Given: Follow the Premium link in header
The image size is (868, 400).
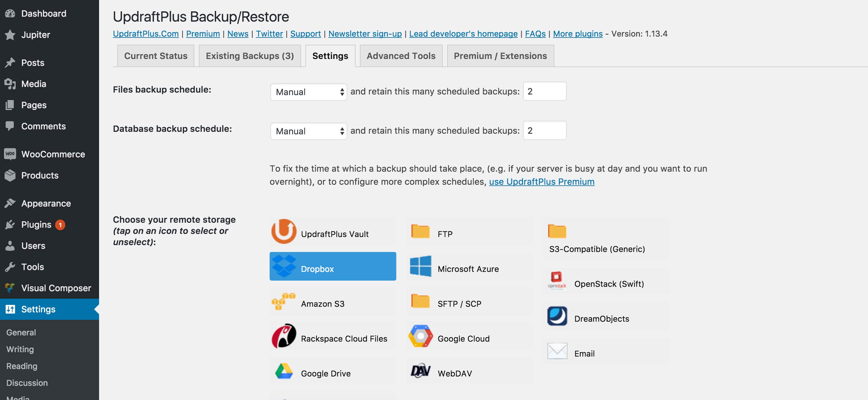Looking at the screenshot, I should [x=203, y=34].
